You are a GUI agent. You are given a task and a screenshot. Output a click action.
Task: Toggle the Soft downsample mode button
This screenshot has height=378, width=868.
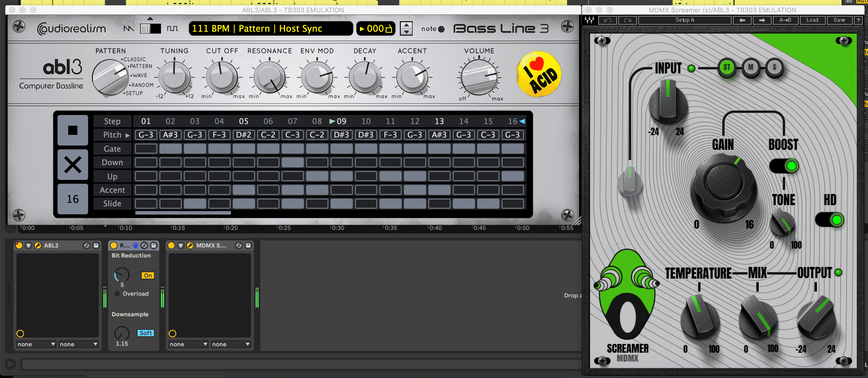click(x=145, y=333)
